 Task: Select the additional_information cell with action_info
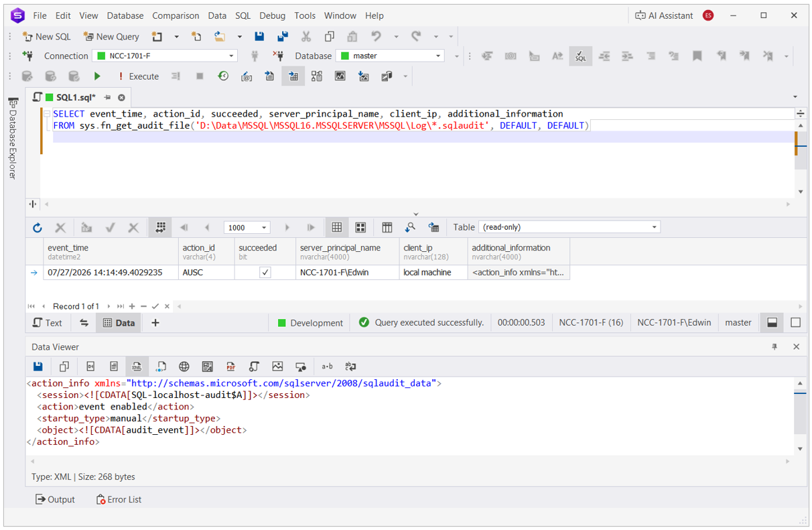(519, 273)
